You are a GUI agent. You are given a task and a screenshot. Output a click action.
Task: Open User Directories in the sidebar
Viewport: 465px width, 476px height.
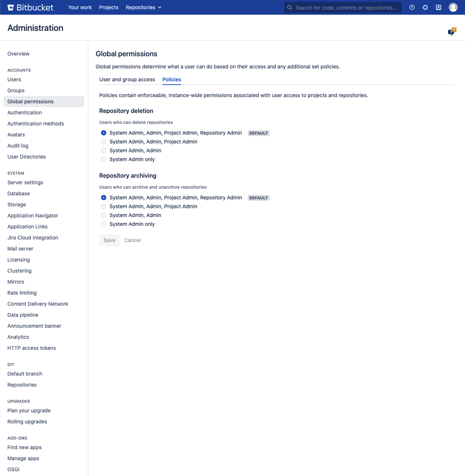click(x=26, y=157)
